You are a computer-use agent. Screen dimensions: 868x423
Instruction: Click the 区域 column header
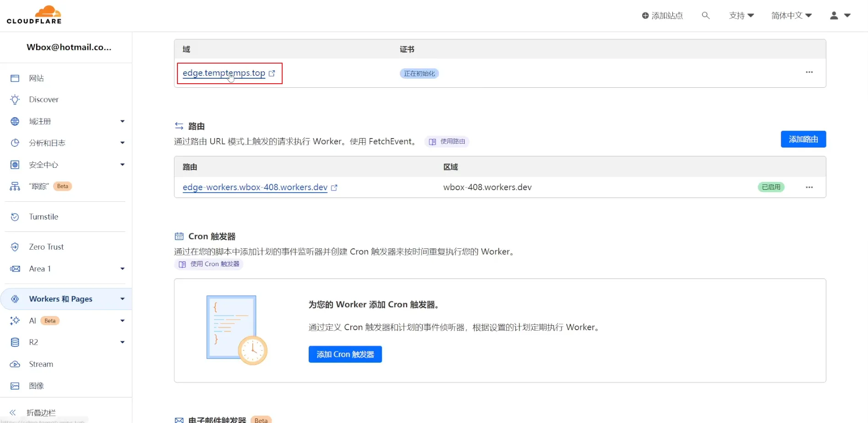click(x=450, y=167)
